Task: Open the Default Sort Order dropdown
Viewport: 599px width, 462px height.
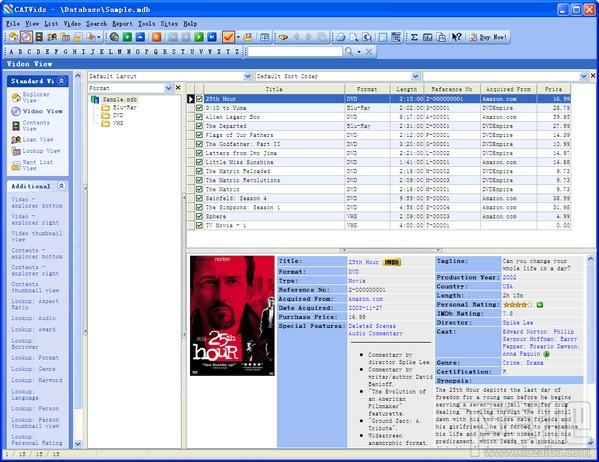Action: coord(415,76)
